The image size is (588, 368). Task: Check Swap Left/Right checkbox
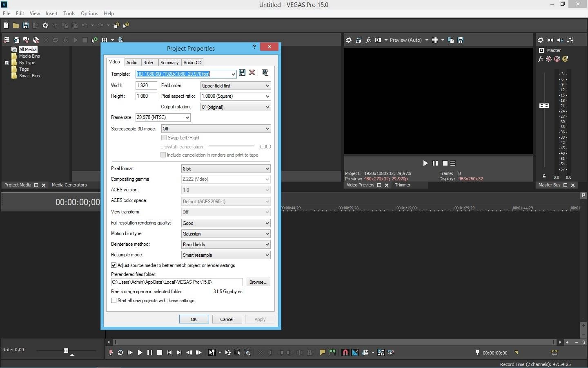coord(164,138)
